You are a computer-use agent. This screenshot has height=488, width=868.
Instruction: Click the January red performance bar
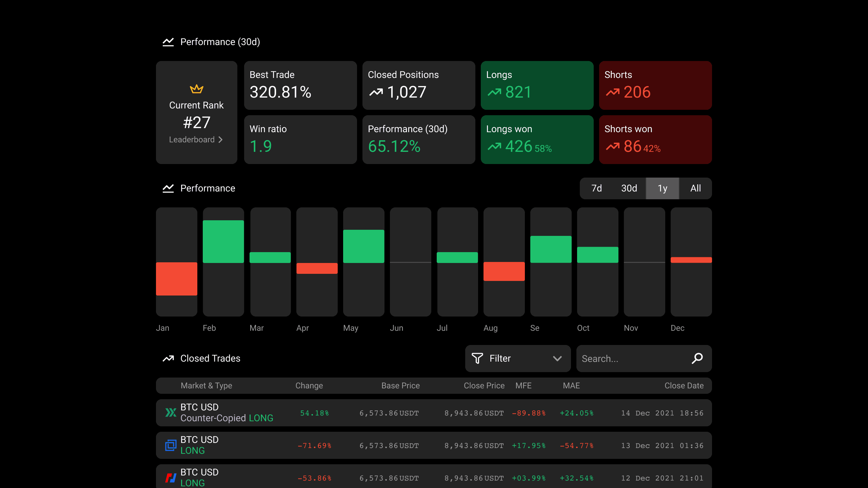point(177,279)
